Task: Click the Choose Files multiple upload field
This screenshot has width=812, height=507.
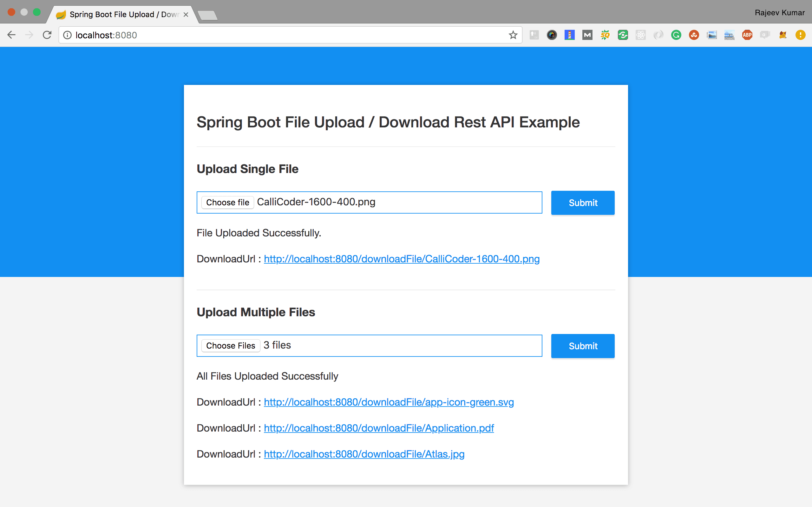Action: [230, 345]
